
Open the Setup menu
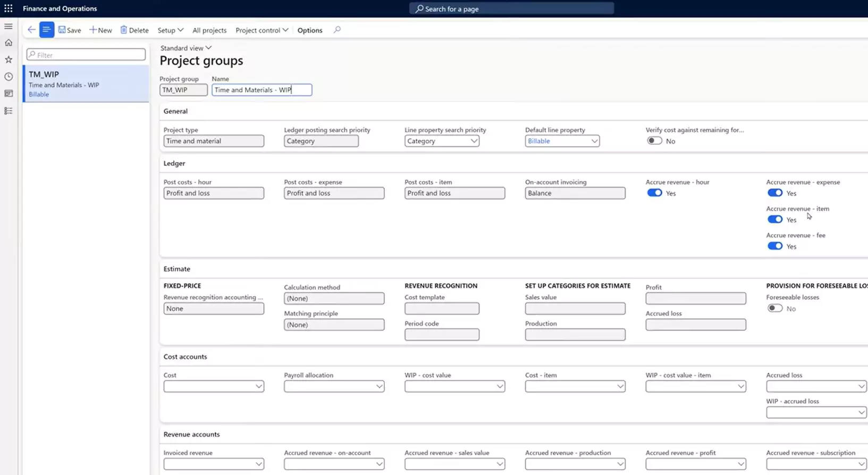(170, 30)
